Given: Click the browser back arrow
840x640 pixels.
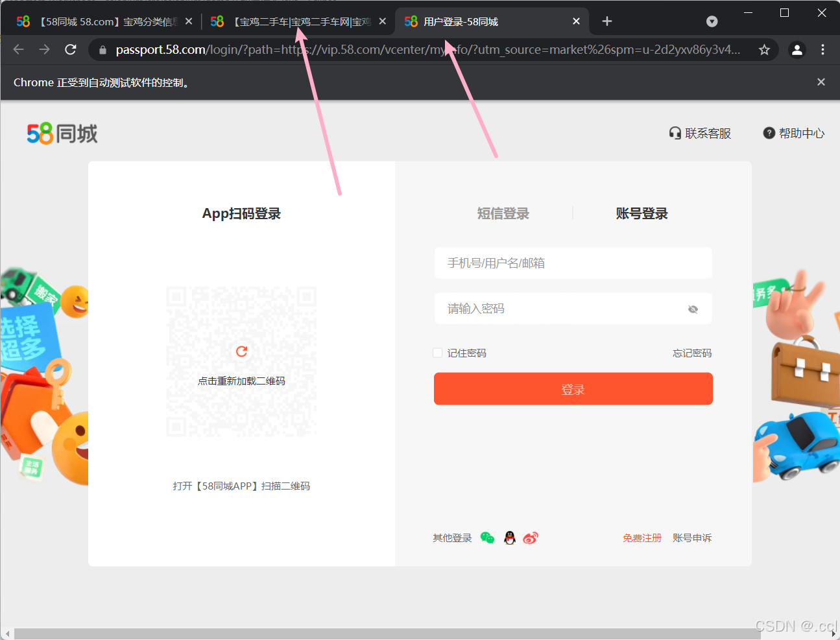Looking at the screenshot, I should [x=18, y=49].
